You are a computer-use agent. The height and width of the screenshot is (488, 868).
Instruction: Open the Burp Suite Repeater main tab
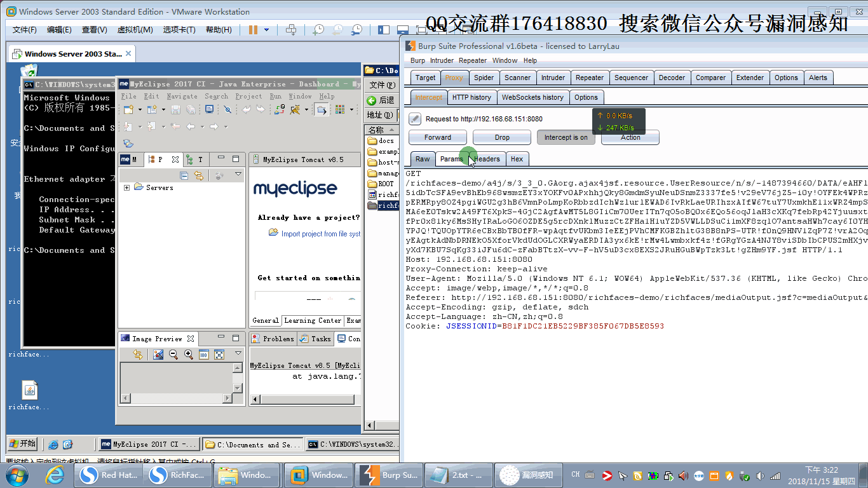pos(589,78)
